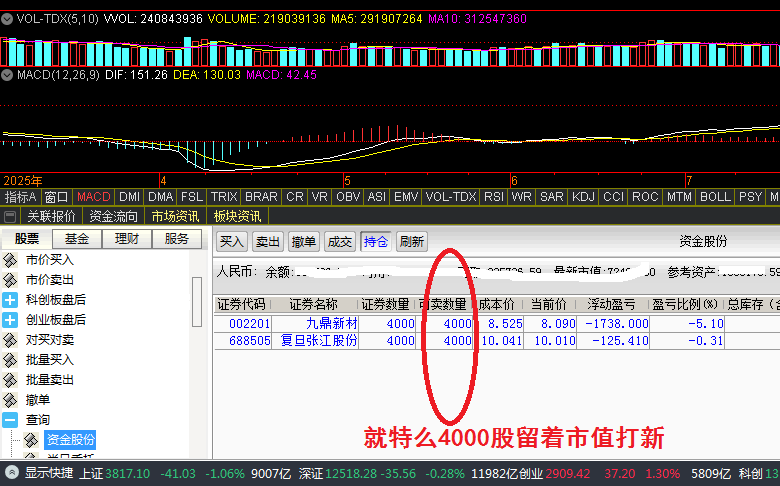
Task: Switch to the 股票 trading tab
Action: pyautogui.click(x=27, y=239)
